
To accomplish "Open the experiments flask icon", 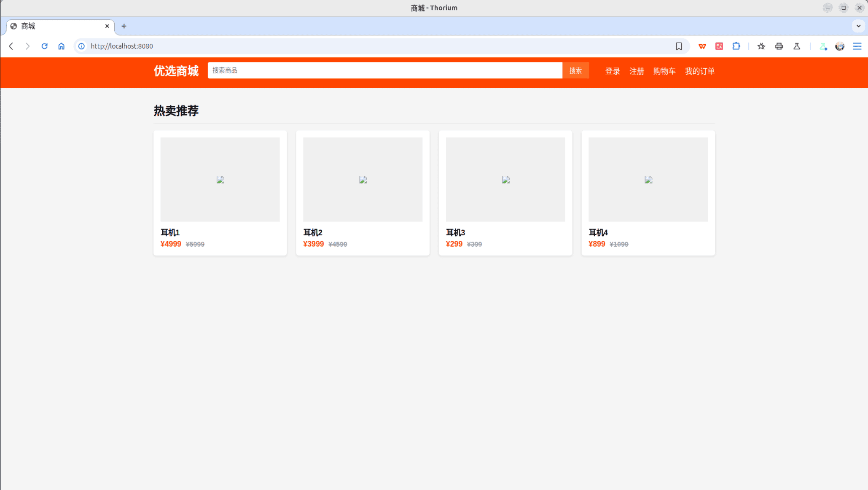I will [797, 46].
